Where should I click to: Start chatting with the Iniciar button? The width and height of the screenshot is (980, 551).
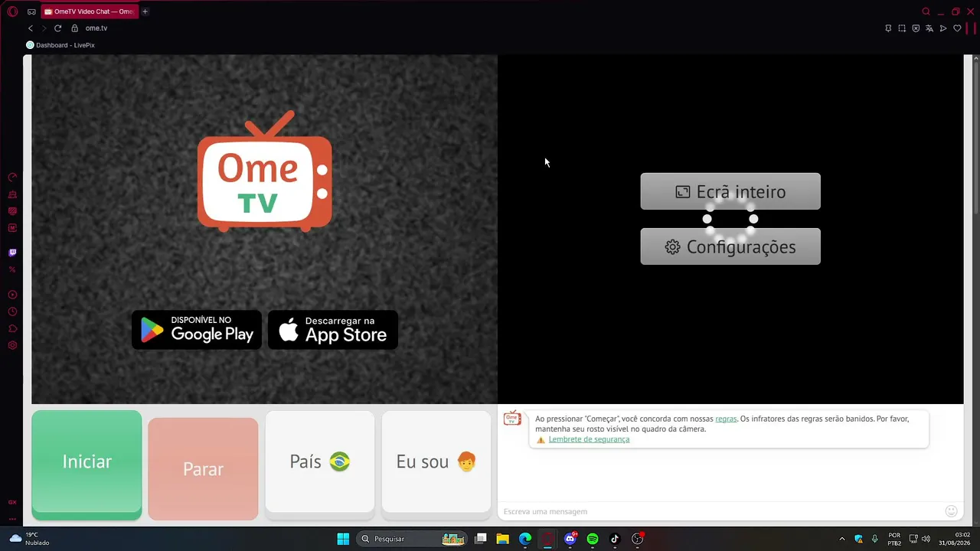(x=87, y=465)
